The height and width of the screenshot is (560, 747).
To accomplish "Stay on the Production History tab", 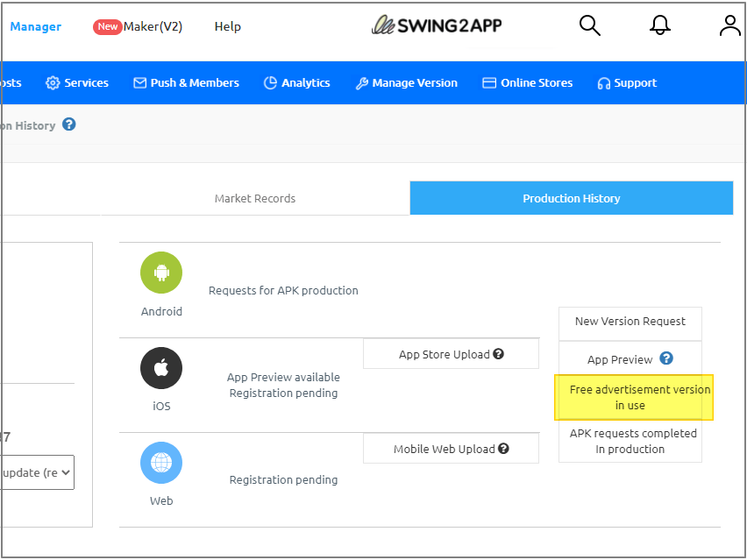I will click(571, 198).
